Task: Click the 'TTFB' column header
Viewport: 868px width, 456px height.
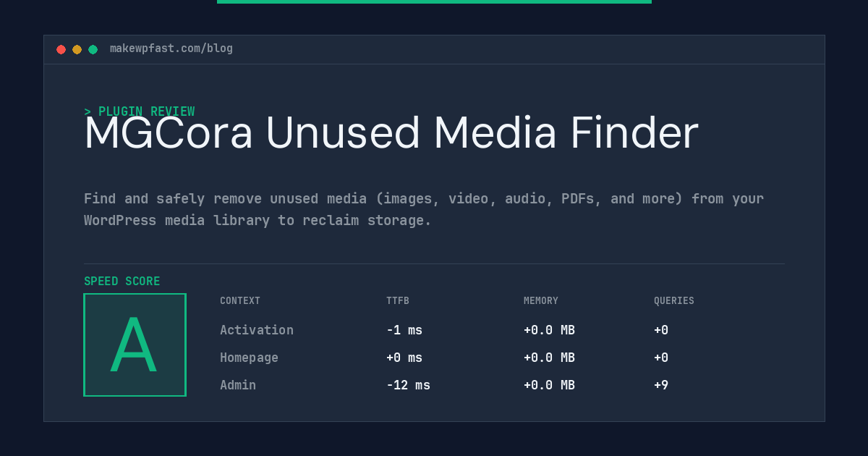Action: (x=398, y=301)
